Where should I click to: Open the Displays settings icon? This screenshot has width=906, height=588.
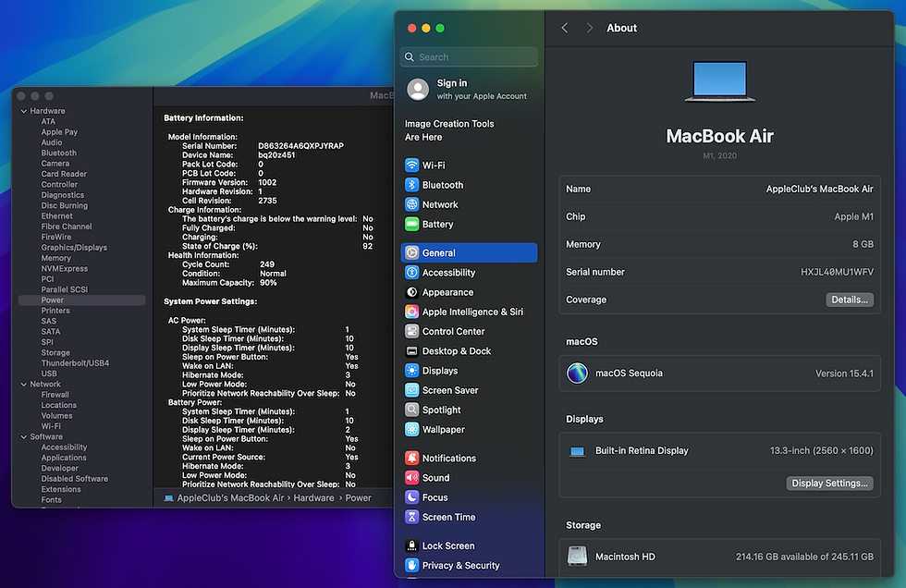coord(411,371)
